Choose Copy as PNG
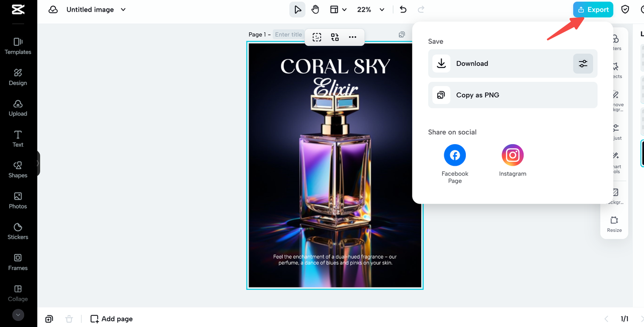 (x=513, y=95)
